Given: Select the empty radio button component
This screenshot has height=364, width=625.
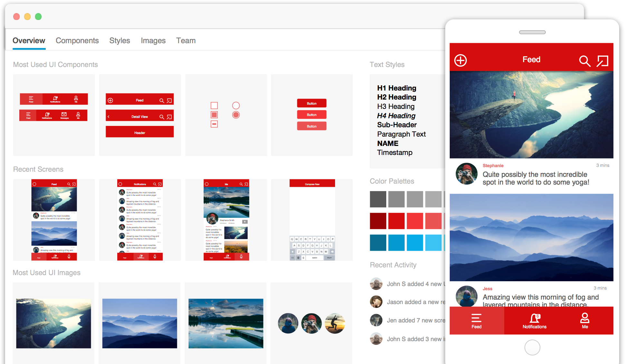Looking at the screenshot, I should pyautogui.click(x=236, y=105).
